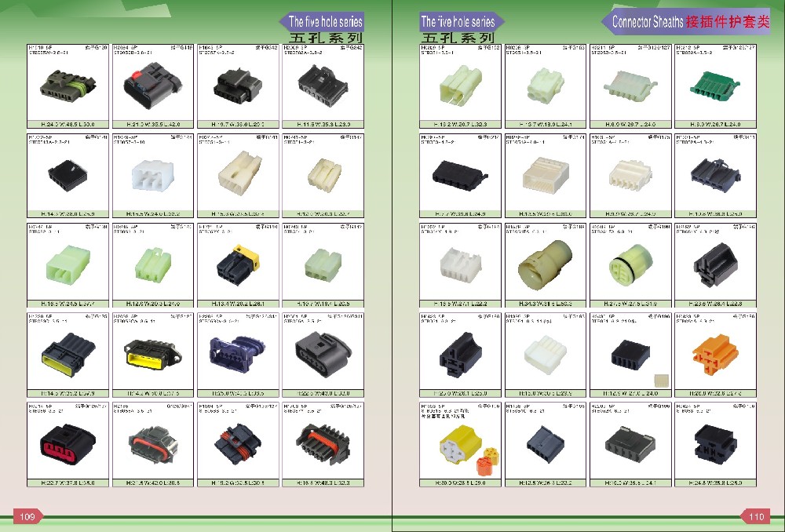Click the white three-slot connector on page 109
Image resolution: width=785 pixels, height=532 pixels.
pyautogui.click(x=152, y=176)
